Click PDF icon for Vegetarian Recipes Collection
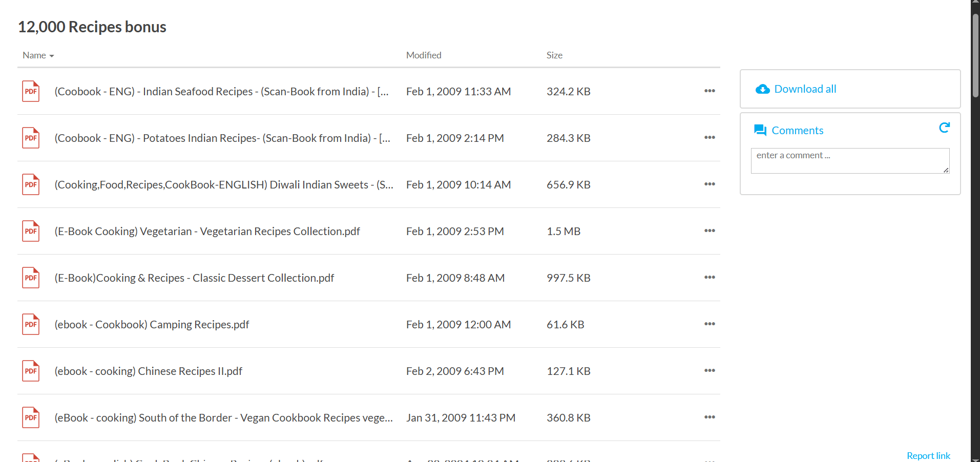This screenshot has height=462, width=980. coord(31,231)
